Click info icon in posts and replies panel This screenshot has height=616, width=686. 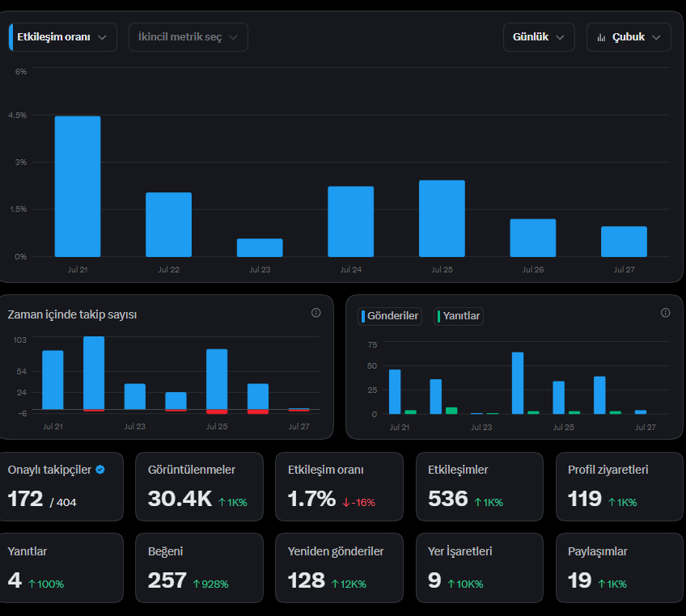pos(666,313)
